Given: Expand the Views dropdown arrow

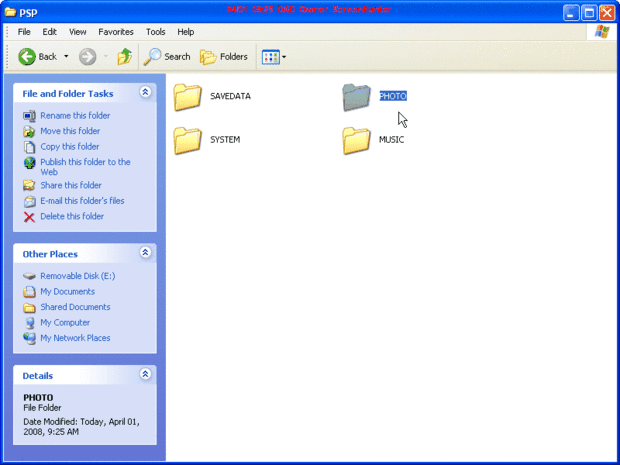Looking at the screenshot, I should (284, 57).
